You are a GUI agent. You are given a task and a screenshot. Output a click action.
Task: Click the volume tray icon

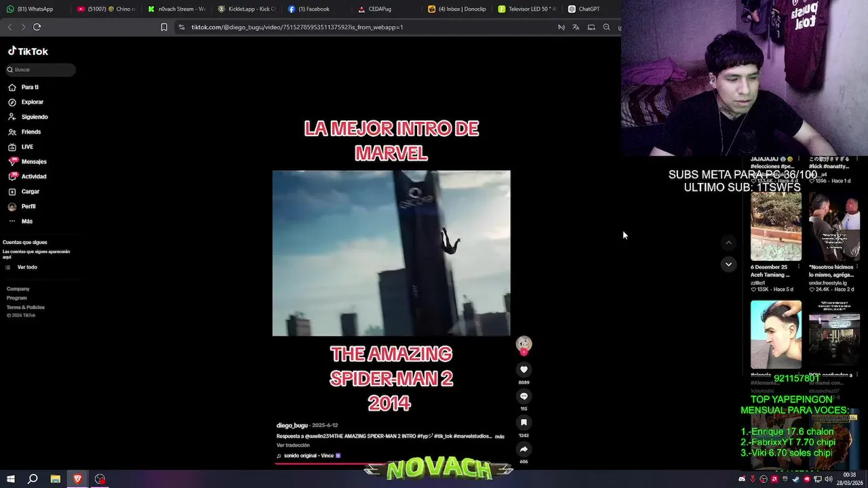829,479
